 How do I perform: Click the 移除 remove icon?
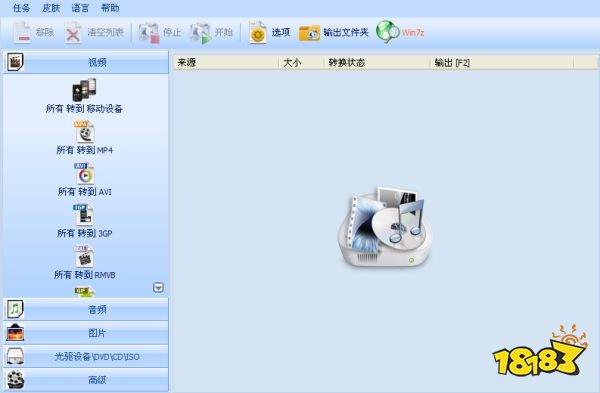click(x=22, y=32)
